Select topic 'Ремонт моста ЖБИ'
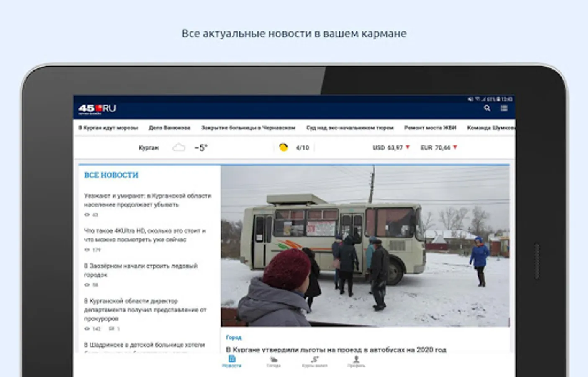This screenshot has width=588, height=377. (430, 128)
